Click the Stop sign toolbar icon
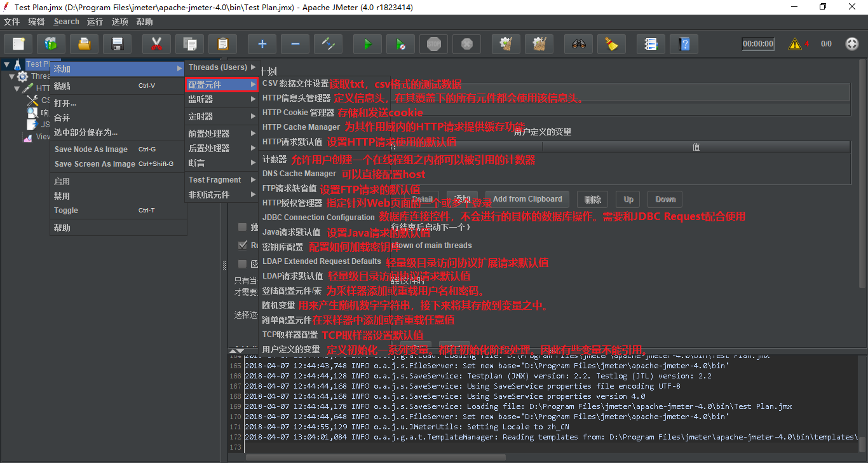The width and height of the screenshot is (868, 463). click(433, 44)
